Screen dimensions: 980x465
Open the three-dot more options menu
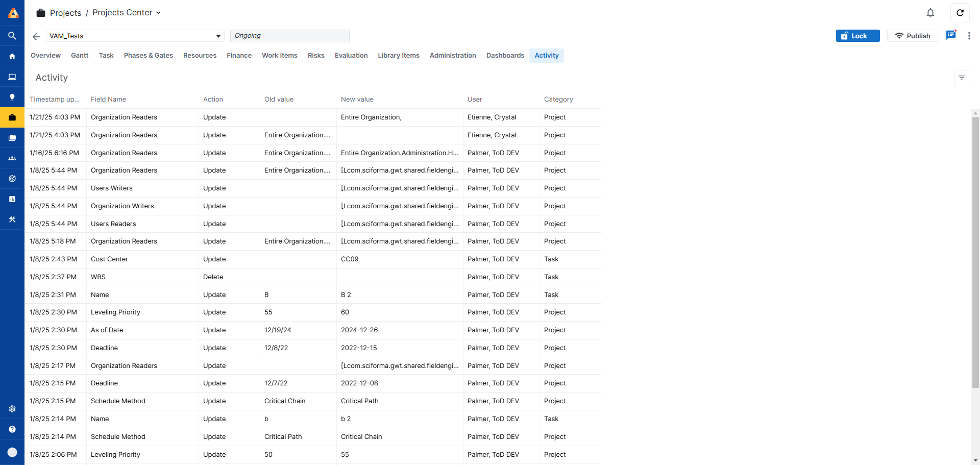point(969,36)
